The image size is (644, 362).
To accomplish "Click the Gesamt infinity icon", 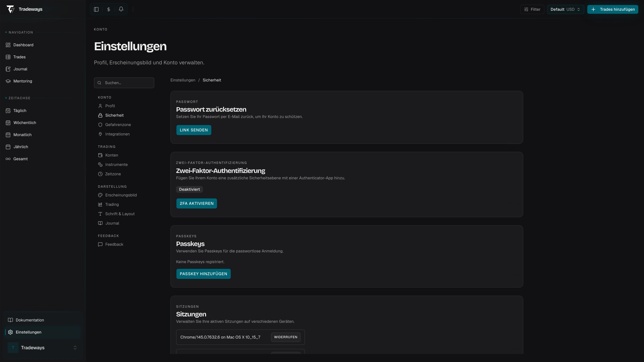I will click(8, 159).
